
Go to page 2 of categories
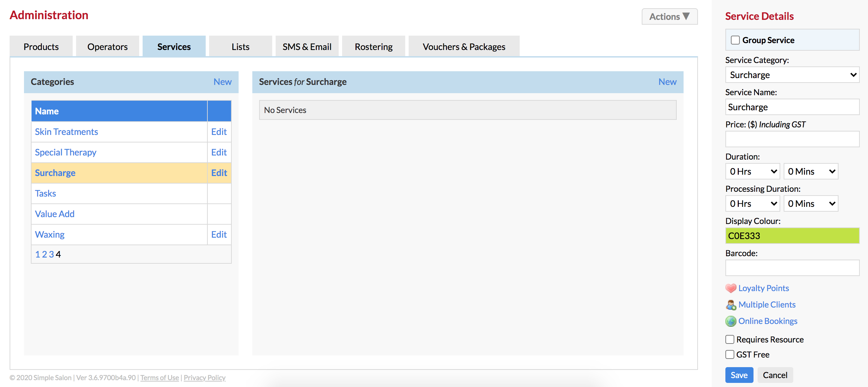coord(45,254)
